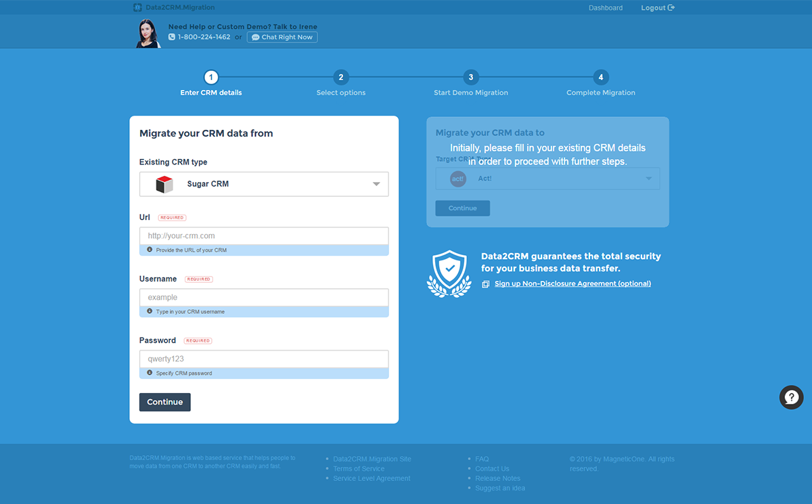
Task: Start a chat with Chat Right Now
Action: click(x=282, y=37)
